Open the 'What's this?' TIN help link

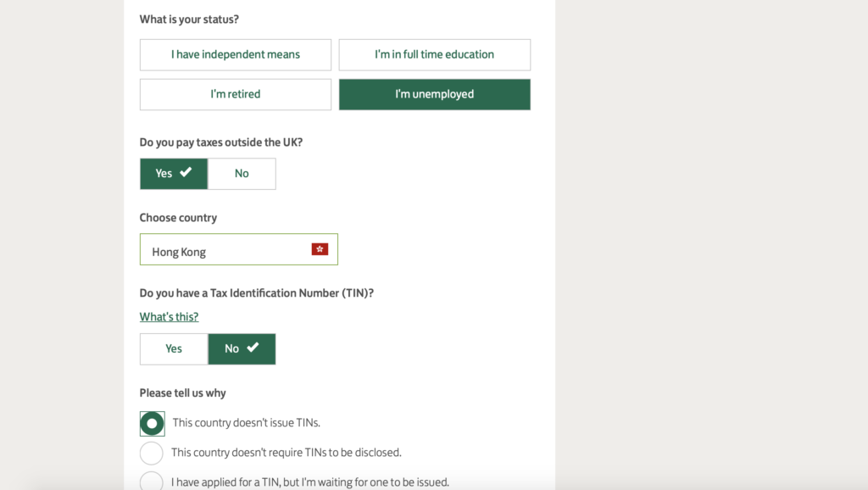pos(169,317)
